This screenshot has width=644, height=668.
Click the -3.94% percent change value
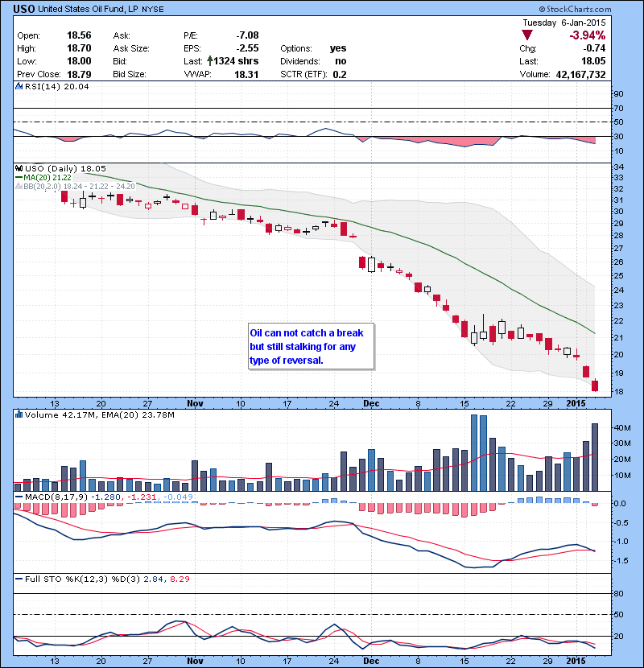588,35
